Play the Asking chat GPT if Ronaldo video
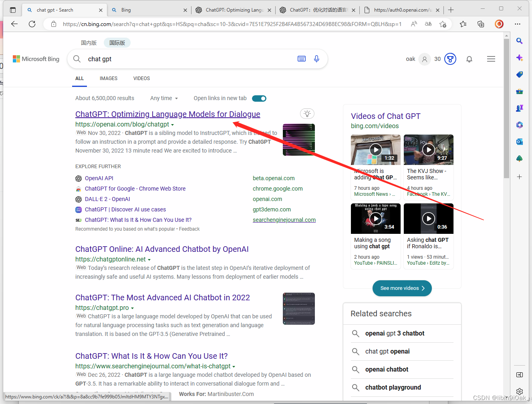The width and height of the screenshot is (532, 404). click(429, 219)
